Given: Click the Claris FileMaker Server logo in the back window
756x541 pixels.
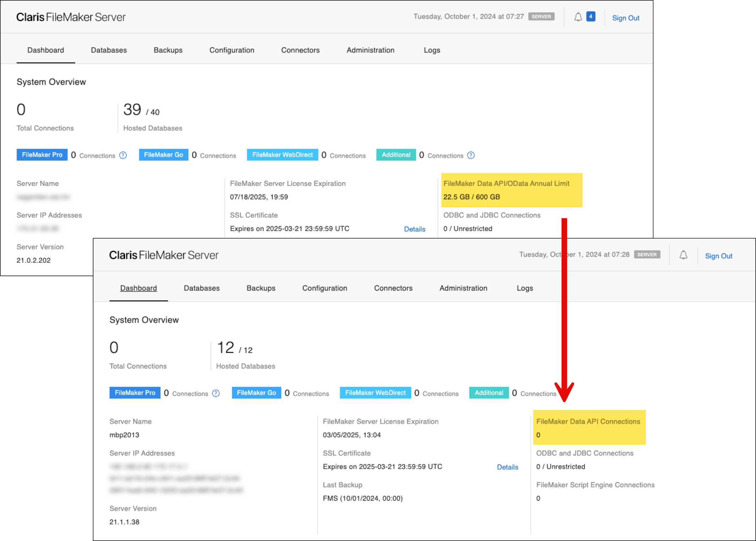Looking at the screenshot, I should coord(71,17).
